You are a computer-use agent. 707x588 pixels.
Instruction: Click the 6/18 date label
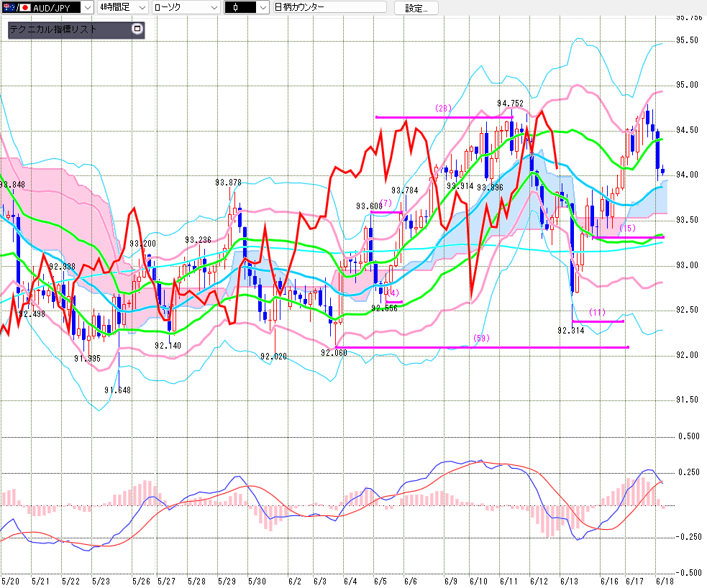pos(665,582)
